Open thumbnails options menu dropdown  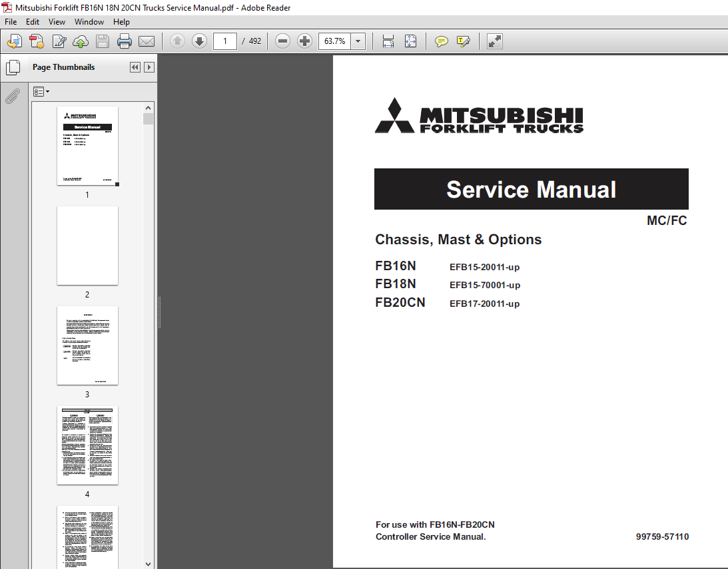[41, 92]
